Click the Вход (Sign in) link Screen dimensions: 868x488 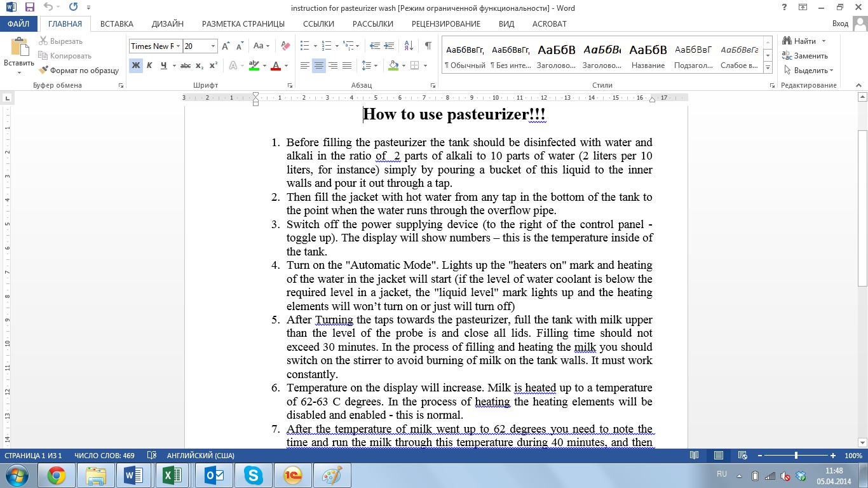[x=840, y=24]
